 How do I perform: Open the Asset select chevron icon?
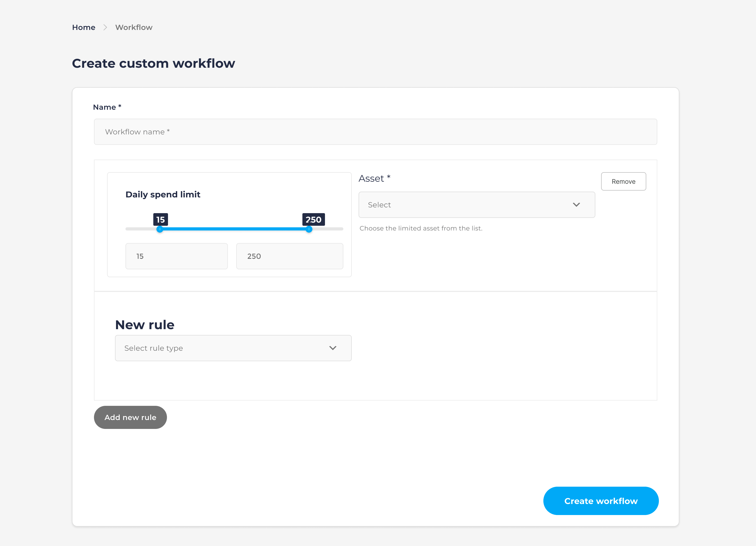[577, 205]
